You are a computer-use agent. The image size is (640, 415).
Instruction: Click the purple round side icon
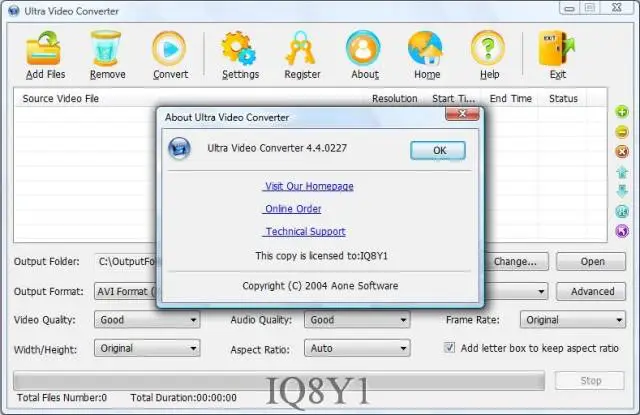[x=622, y=231]
